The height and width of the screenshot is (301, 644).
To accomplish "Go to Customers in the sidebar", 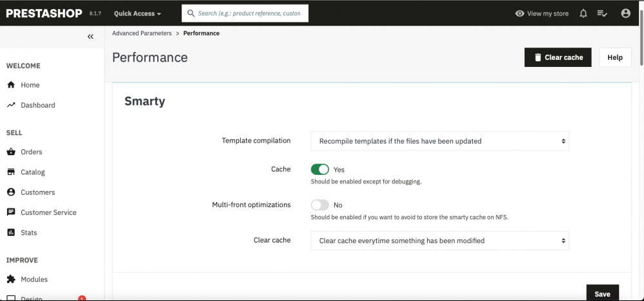I will tap(37, 192).
